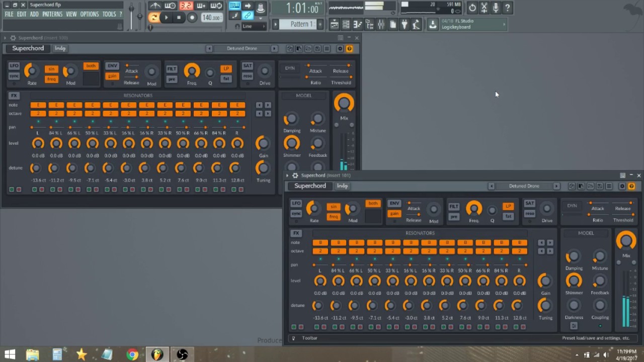Image resolution: width=644 pixels, height=362 pixels.
Task: Toggle ENV button in Insert 100
Action: point(112,66)
